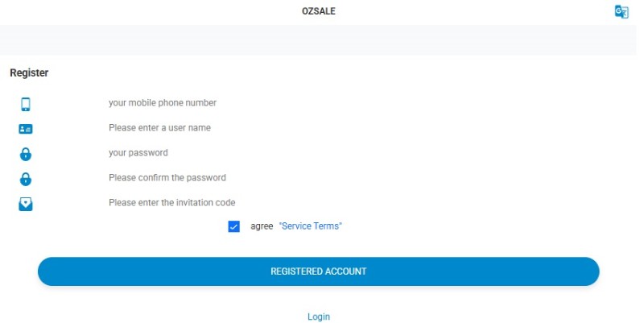Click the "agree" label text

click(262, 226)
